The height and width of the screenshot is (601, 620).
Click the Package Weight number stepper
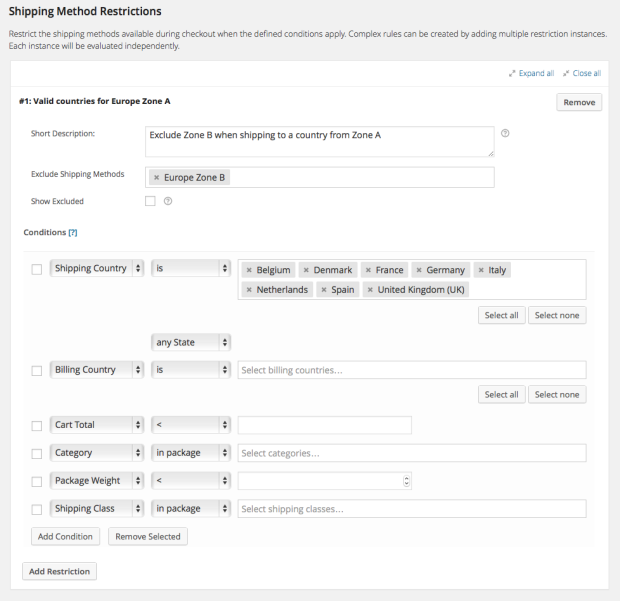click(x=406, y=481)
